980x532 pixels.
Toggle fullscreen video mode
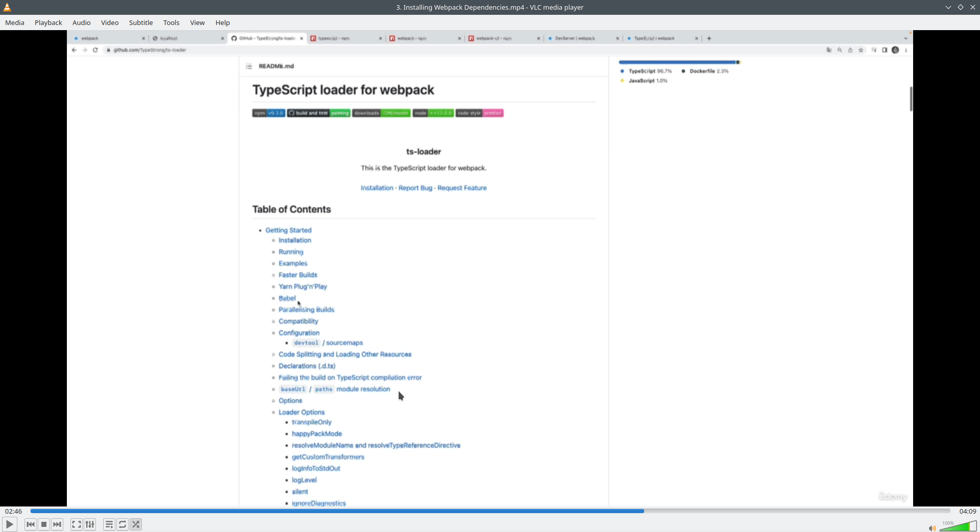pos(77,524)
